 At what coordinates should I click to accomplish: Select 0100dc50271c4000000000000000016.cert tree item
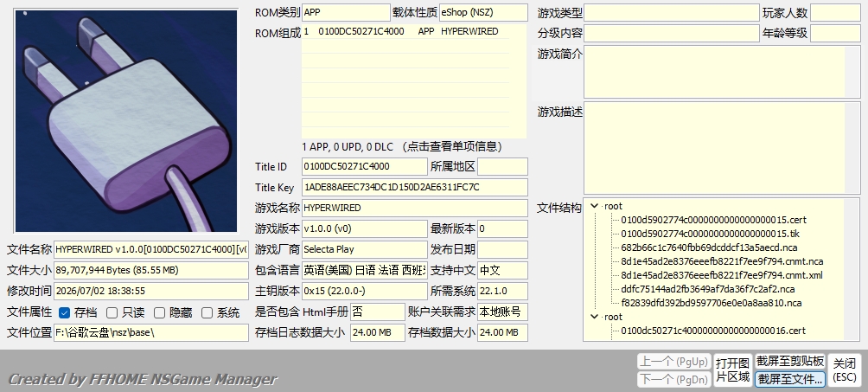tap(713, 331)
